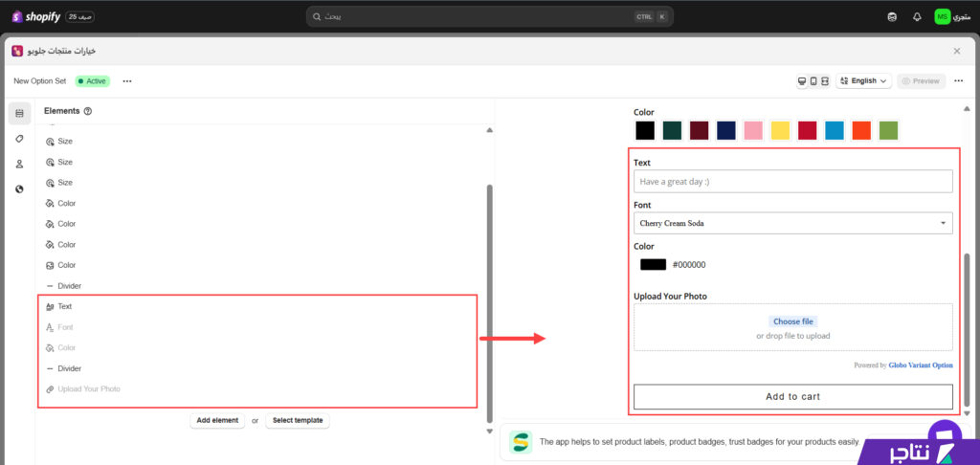The height and width of the screenshot is (465, 980).
Task: Click the New Option Set title
Action: click(40, 81)
